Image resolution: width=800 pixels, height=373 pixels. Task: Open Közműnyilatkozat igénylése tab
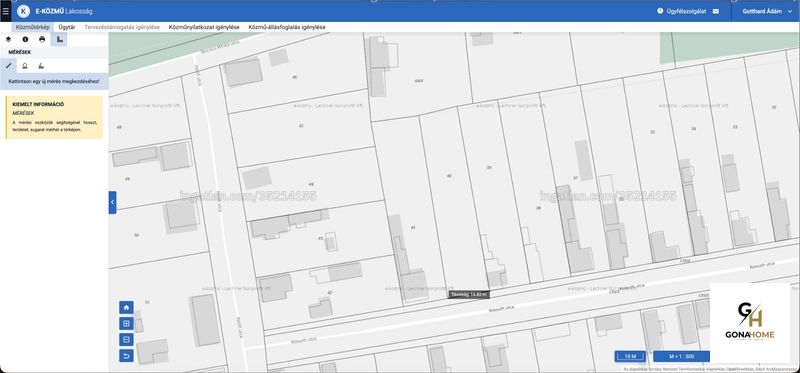click(x=204, y=27)
